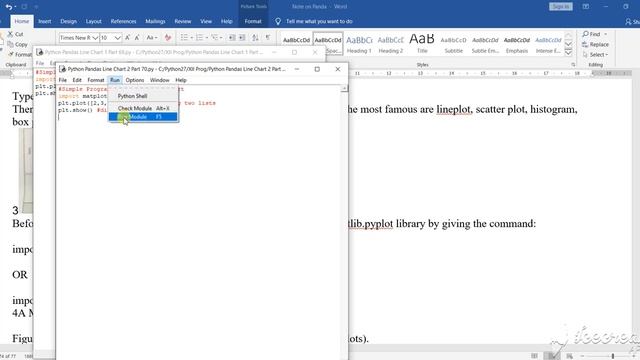Click the Ribbon Display Options icon
Screen dimensions: 640x360
click(586, 7)
